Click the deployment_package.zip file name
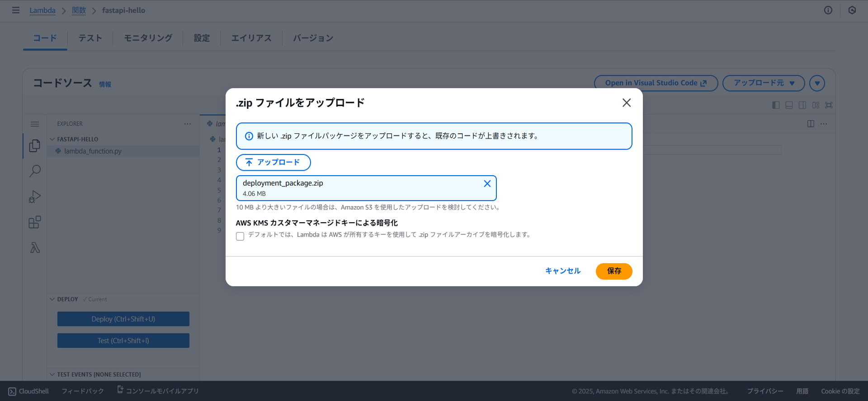The image size is (868, 401). pyautogui.click(x=283, y=183)
